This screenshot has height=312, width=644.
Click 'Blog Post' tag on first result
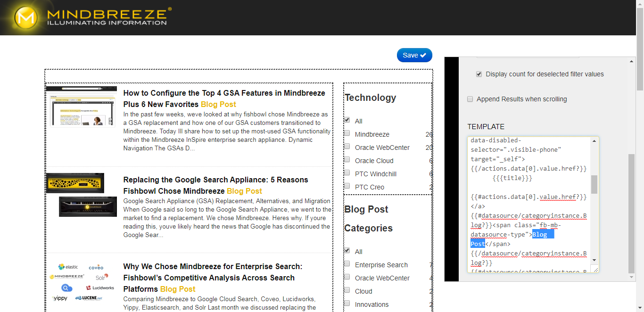218,104
